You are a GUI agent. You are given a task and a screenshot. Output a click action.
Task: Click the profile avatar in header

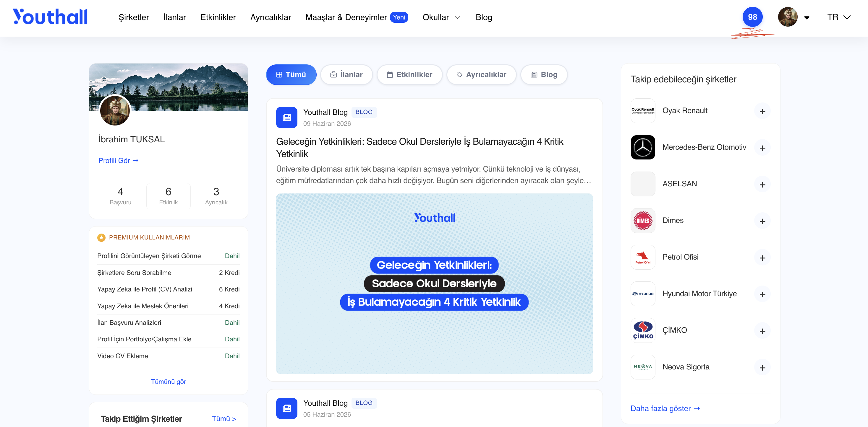click(x=788, y=17)
